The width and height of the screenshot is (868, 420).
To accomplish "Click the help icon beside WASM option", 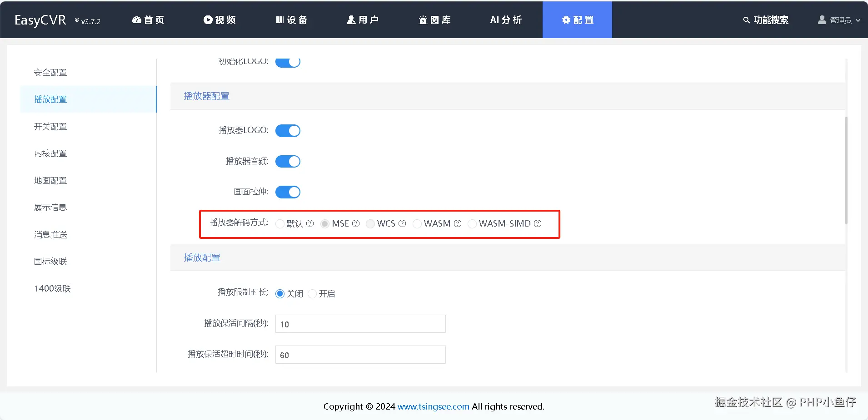I will tap(458, 223).
